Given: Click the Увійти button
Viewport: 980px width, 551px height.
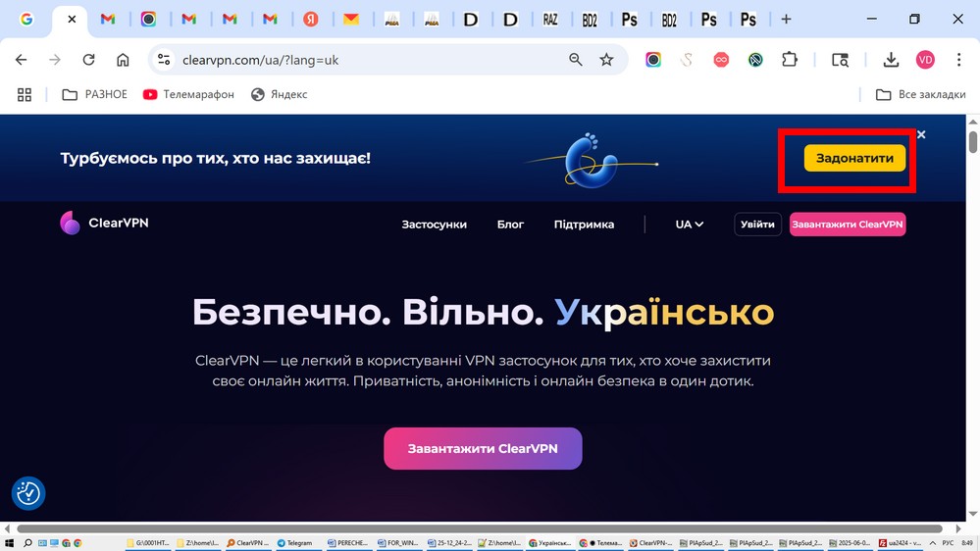Looking at the screenshot, I should point(757,225).
